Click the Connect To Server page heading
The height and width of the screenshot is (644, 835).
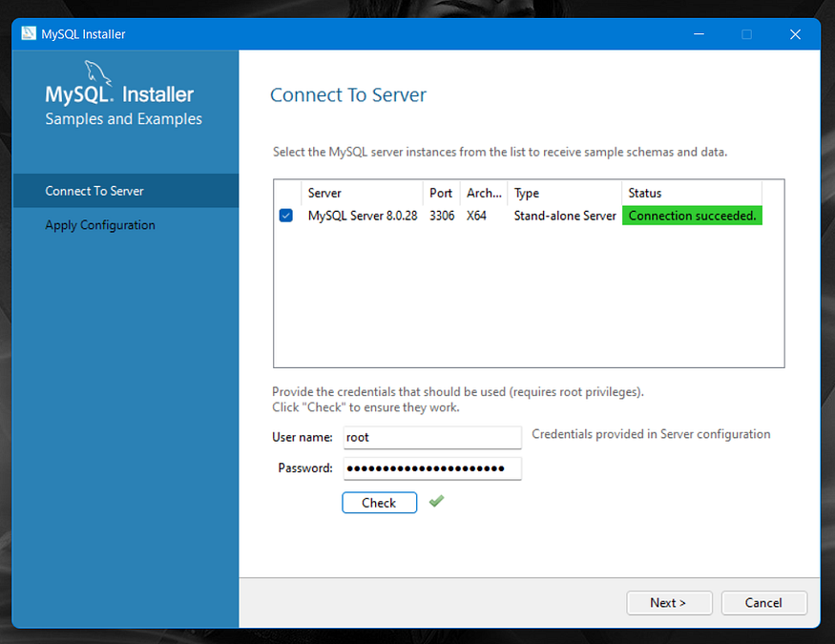pyautogui.click(x=348, y=94)
